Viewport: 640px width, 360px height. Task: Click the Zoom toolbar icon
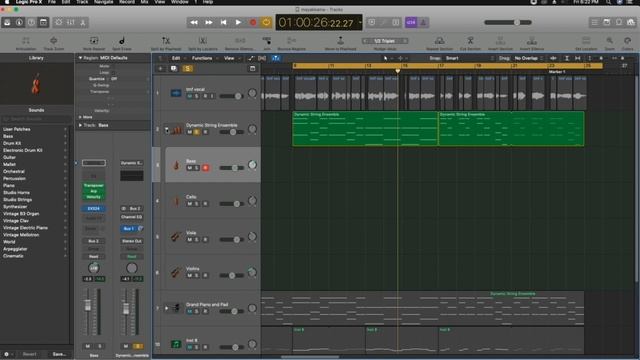[x=609, y=40]
